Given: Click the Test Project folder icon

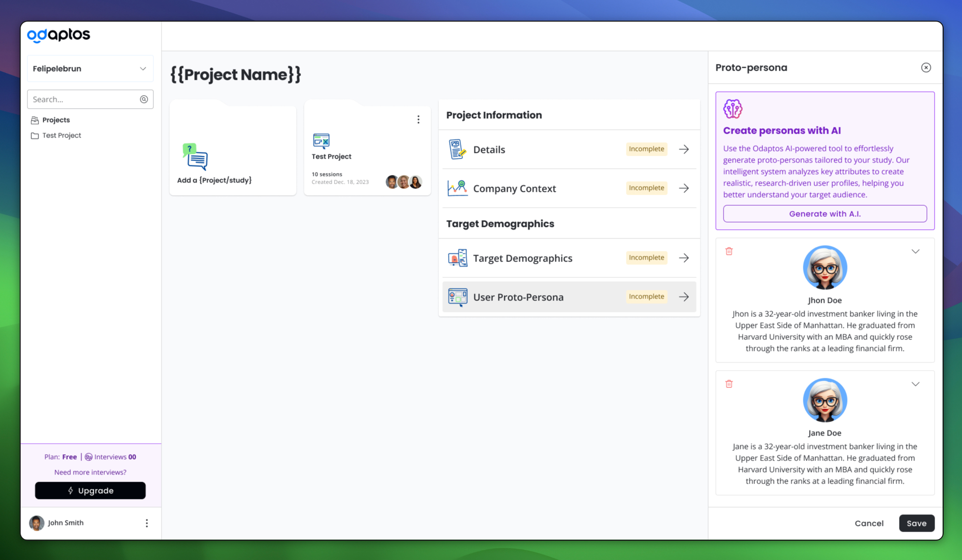Looking at the screenshot, I should 35,136.
